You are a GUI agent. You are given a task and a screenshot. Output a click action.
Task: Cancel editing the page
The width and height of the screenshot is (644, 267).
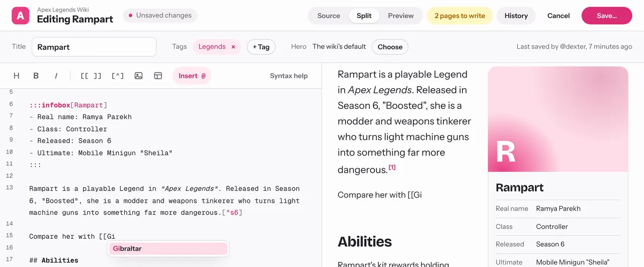click(558, 16)
